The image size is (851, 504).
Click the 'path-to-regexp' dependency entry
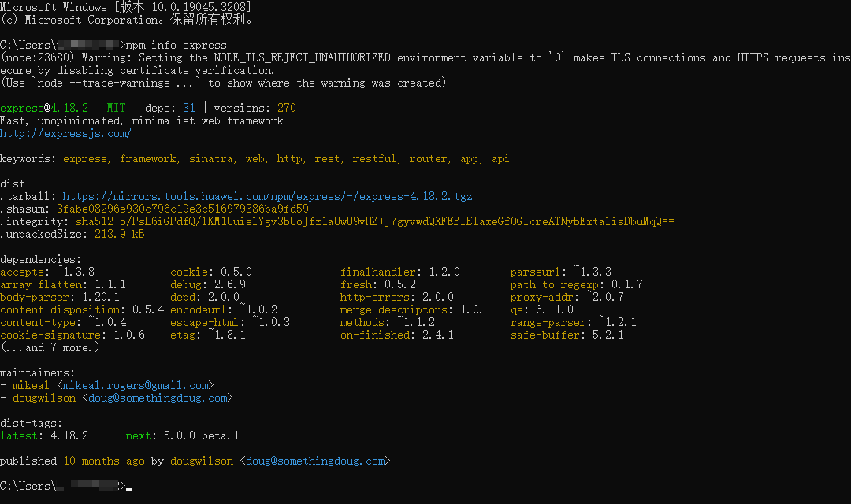[576, 285]
